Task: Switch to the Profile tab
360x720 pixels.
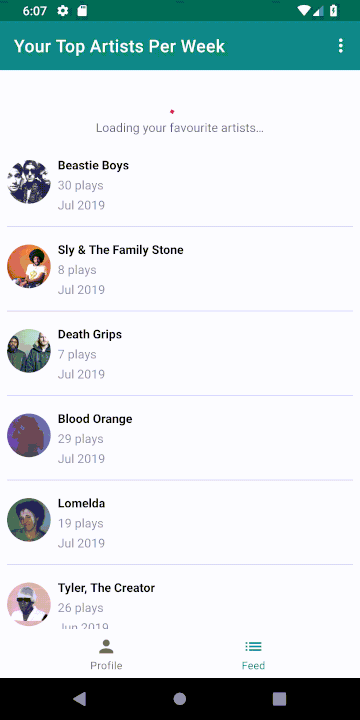Action: [x=106, y=655]
